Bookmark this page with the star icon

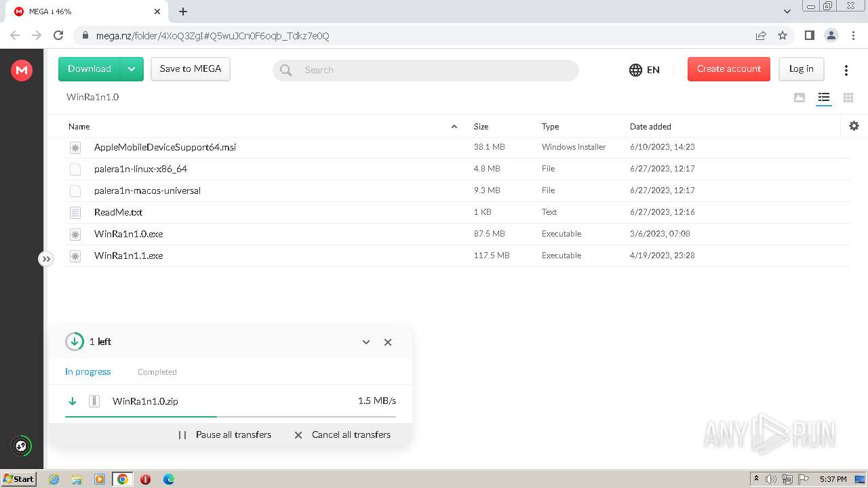[x=783, y=35]
